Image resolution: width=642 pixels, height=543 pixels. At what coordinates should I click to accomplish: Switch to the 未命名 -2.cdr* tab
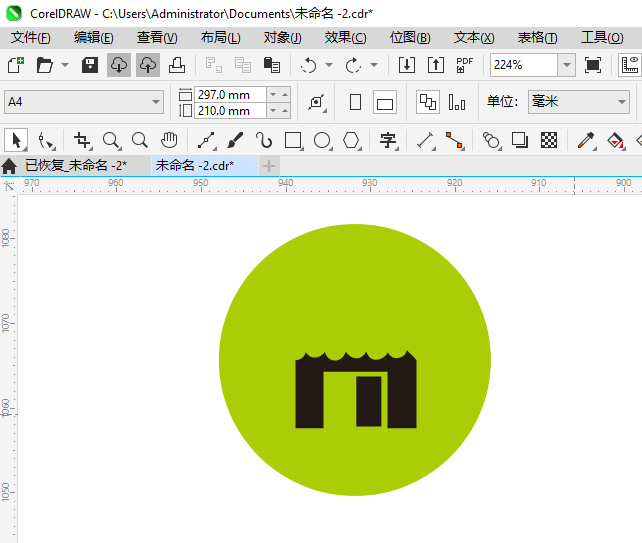tap(205, 165)
